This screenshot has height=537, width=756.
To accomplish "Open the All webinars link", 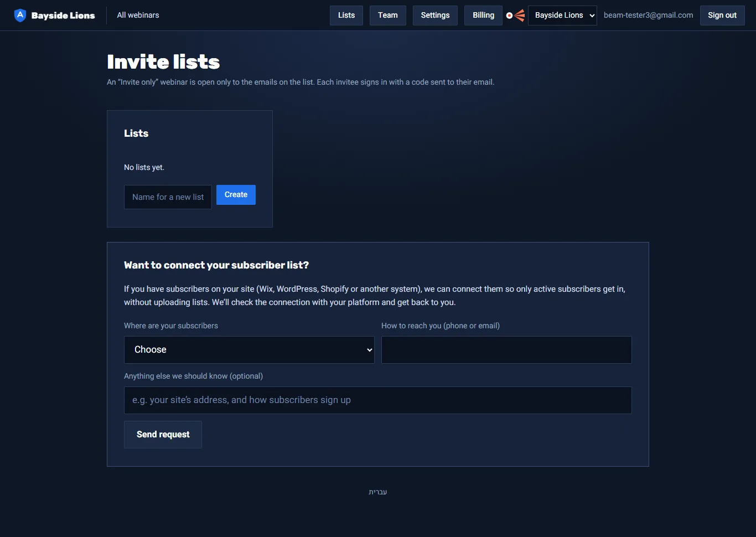I will click(x=138, y=16).
